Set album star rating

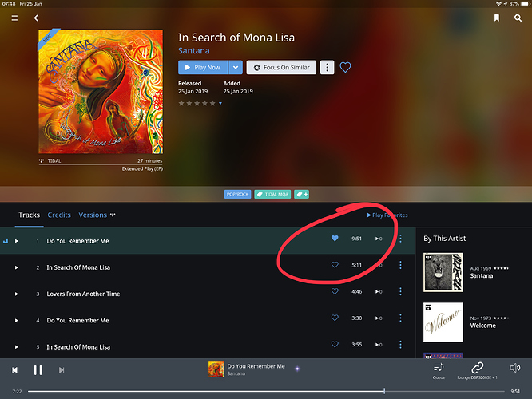[197, 103]
